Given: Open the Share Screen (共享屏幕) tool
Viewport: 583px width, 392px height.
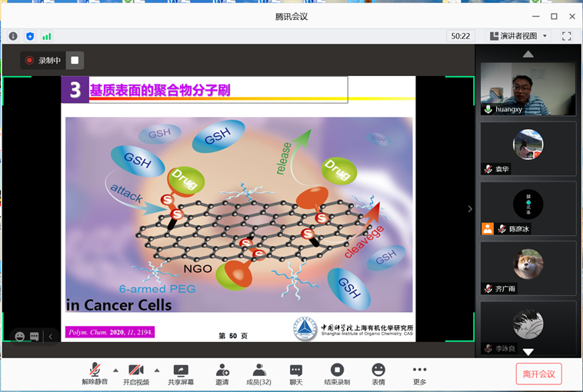Looking at the screenshot, I should (181, 374).
